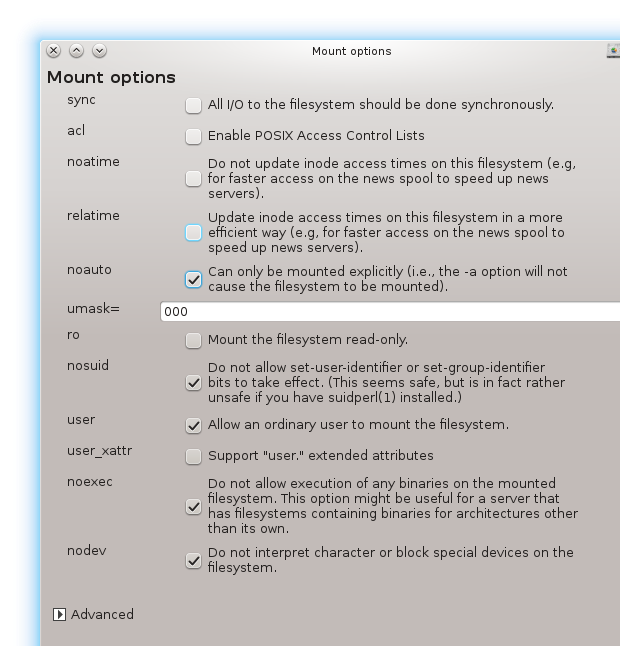Image resolution: width=620 pixels, height=646 pixels.
Task: Click the window up-arrow titlebar button
Action: coord(76,51)
